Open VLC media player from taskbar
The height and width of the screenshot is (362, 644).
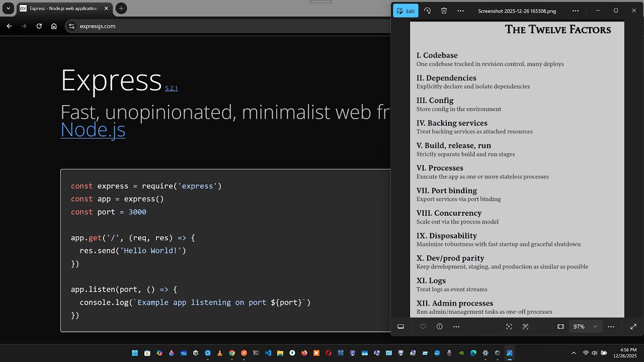[220, 353]
